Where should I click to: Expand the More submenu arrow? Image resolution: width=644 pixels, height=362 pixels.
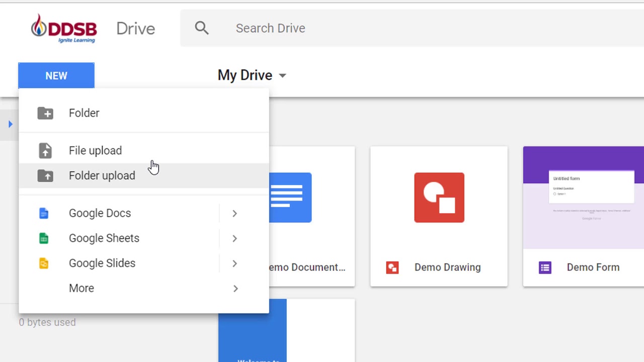(235, 288)
